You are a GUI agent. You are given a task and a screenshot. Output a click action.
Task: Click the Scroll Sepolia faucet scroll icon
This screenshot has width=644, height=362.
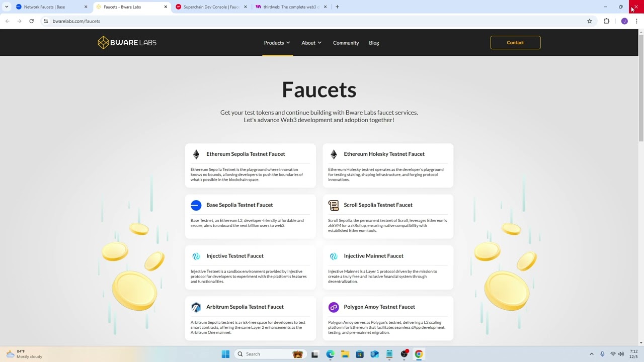(334, 205)
